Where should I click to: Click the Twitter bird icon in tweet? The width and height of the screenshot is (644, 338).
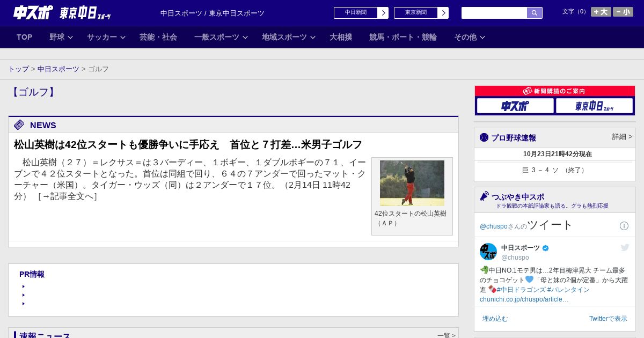click(x=625, y=247)
